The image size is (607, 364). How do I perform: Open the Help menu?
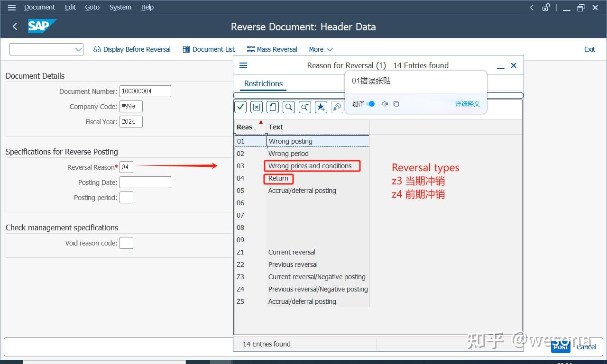[x=147, y=7]
